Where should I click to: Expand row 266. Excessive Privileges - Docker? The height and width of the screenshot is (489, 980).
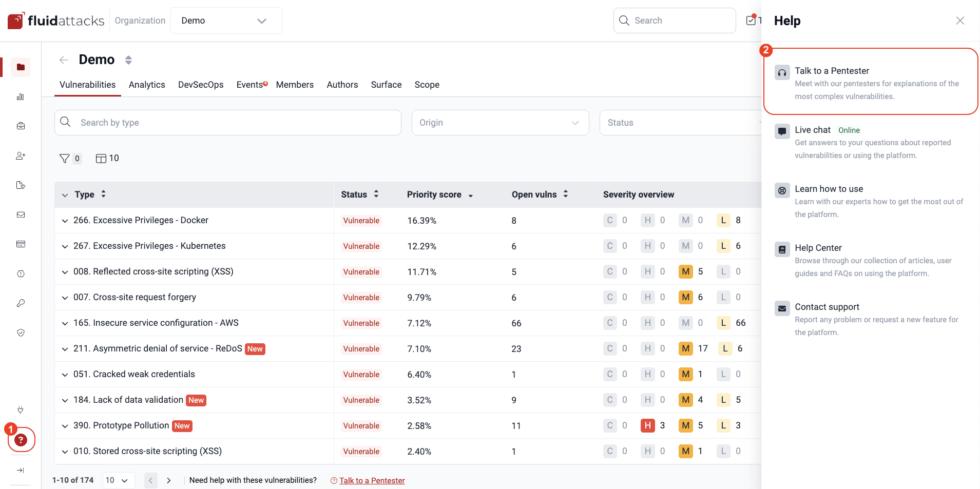coord(65,221)
